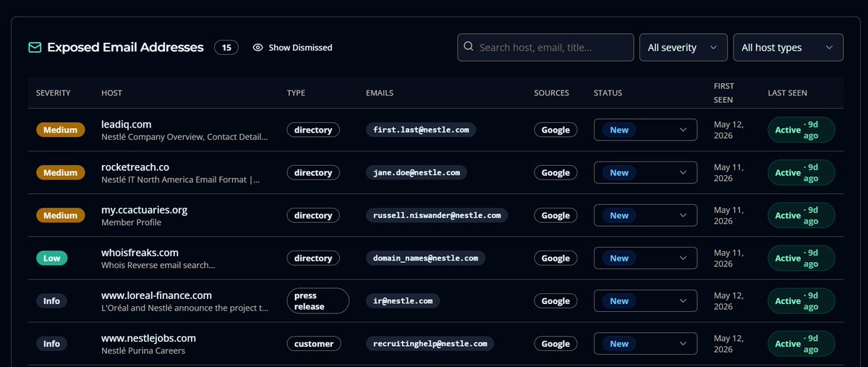
Task: Click the 15 count badge
Action: pyautogui.click(x=226, y=47)
